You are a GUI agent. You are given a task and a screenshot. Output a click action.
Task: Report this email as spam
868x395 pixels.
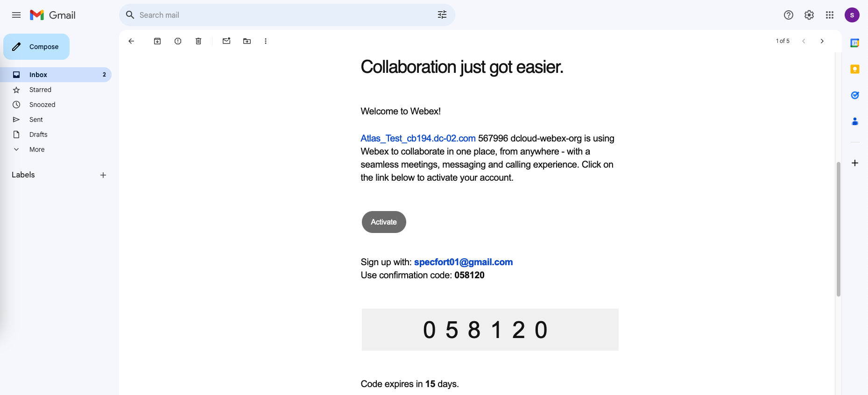(178, 41)
